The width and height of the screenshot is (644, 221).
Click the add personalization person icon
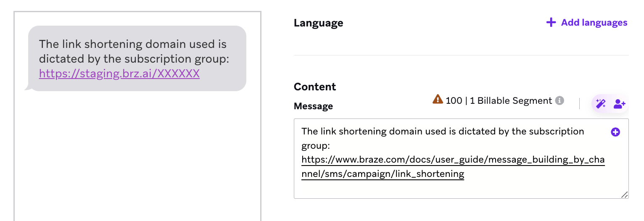tap(619, 104)
